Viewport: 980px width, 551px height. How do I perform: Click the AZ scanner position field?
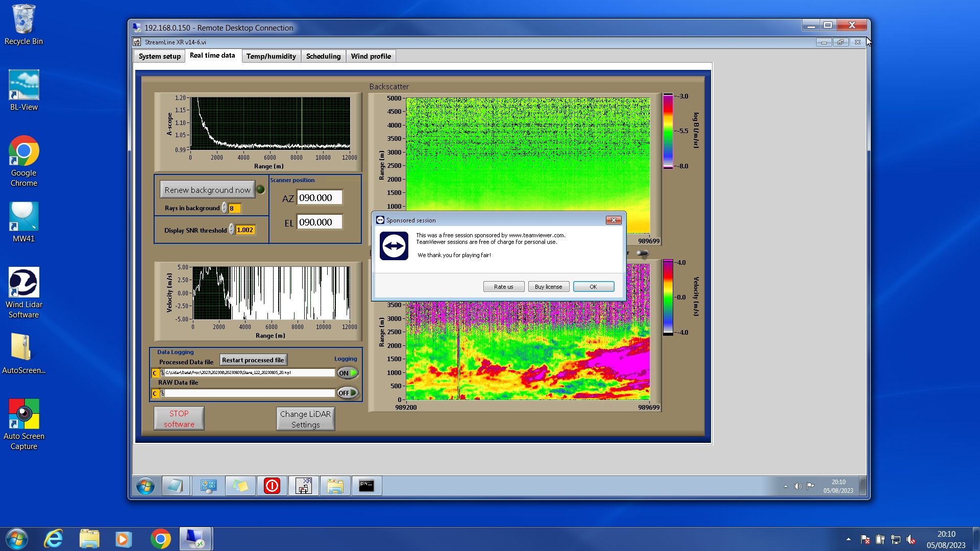tap(319, 198)
